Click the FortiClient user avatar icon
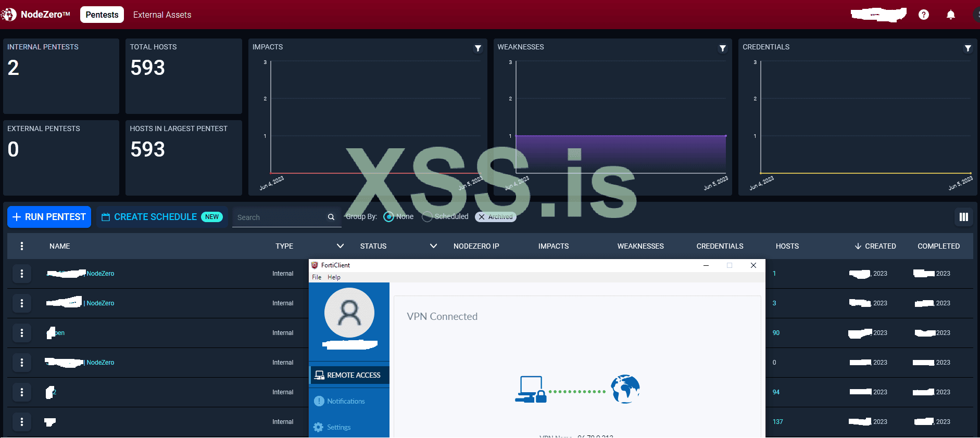The height and width of the screenshot is (438, 980). (349, 313)
